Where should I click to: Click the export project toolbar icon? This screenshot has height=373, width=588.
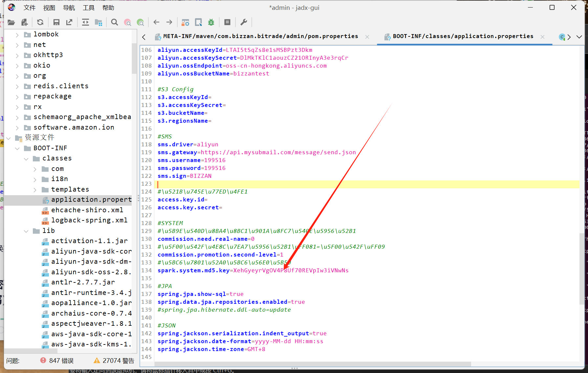coord(69,22)
